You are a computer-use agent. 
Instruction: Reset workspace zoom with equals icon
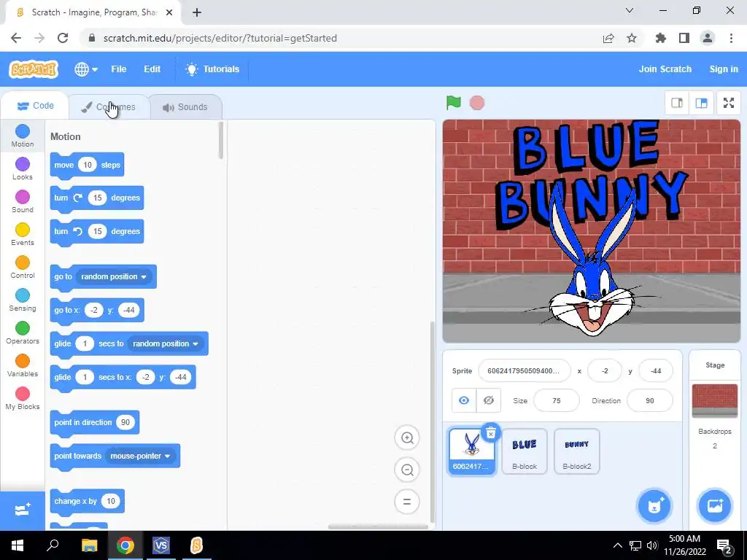click(x=407, y=502)
